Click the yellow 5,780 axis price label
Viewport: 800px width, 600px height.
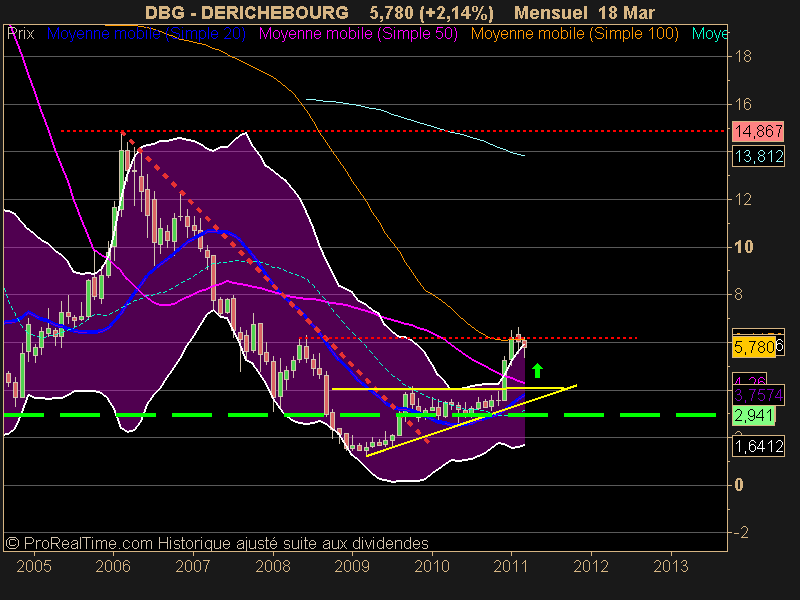pos(755,347)
